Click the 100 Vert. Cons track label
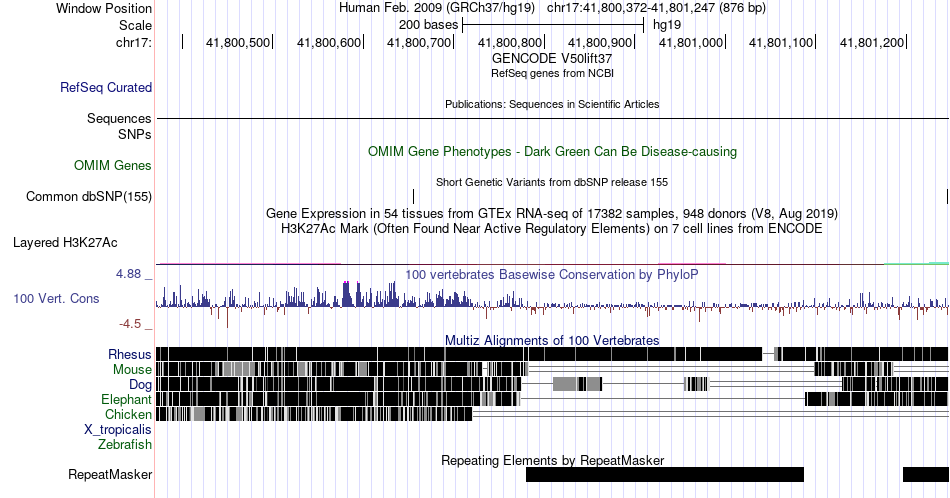The height and width of the screenshot is (498, 950). (x=56, y=299)
